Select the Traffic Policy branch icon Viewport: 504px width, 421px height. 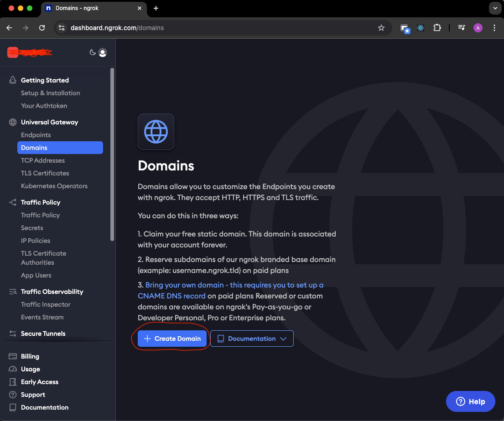[x=12, y=202]
